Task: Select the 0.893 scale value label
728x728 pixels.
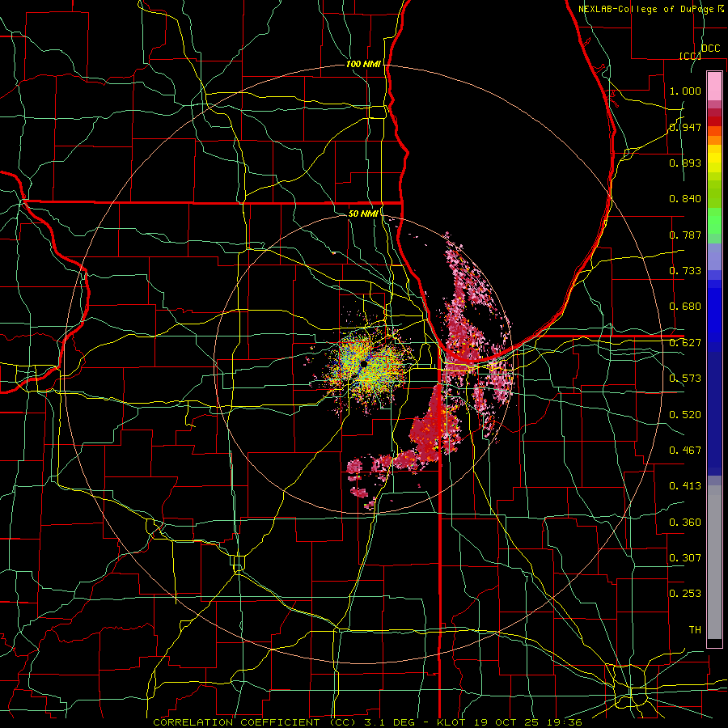Action: coord(685,163)
